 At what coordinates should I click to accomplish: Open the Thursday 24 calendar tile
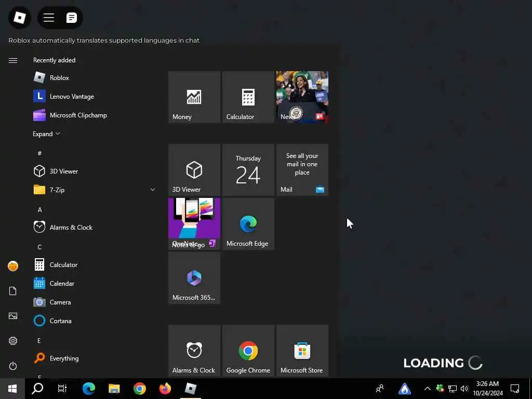tap(248, 170)
